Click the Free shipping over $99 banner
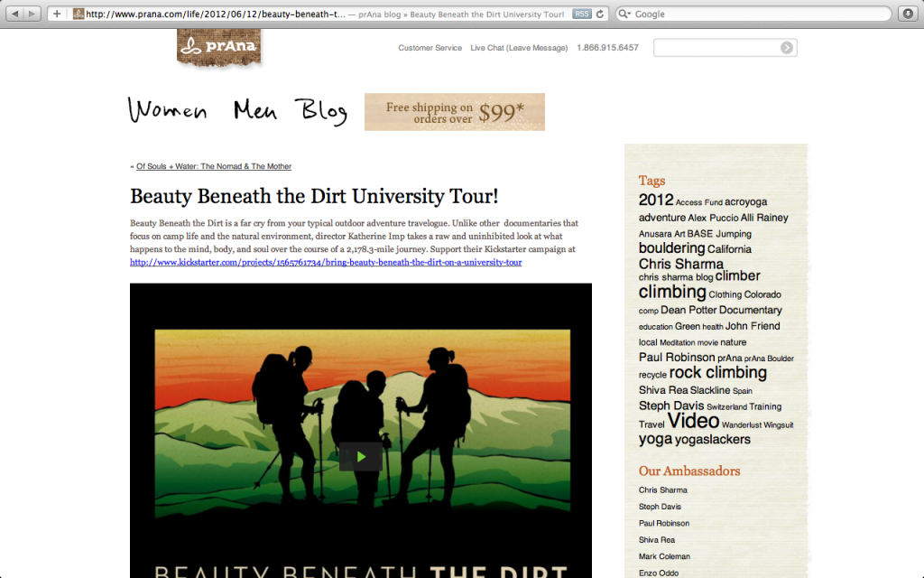Viewport: 924px width, 578px height. pos(455,111)
